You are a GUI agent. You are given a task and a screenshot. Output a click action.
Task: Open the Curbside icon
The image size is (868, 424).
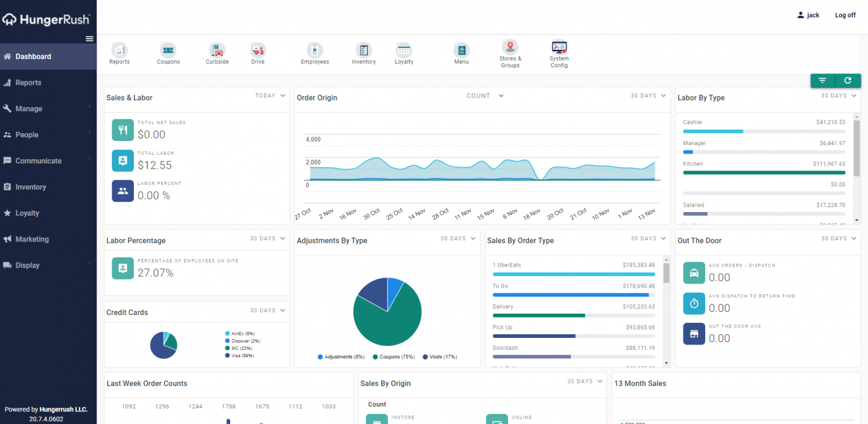pos(217,51)
